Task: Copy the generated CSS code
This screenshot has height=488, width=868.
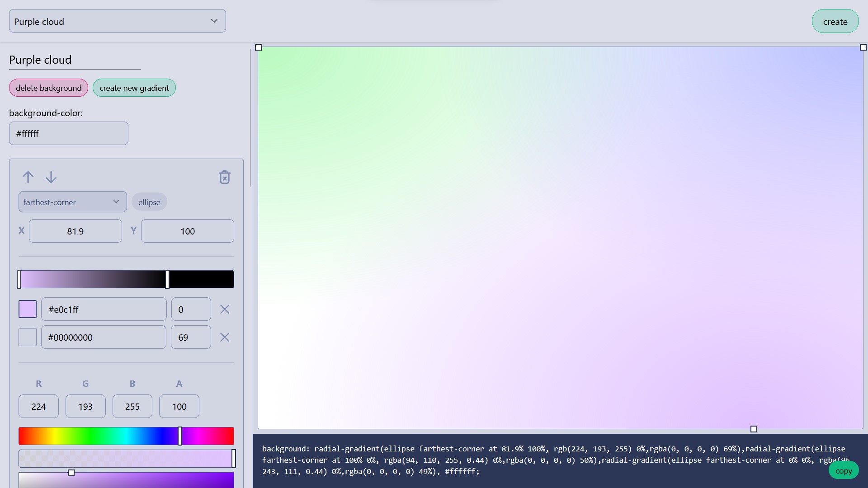Action: coord(844,470)
